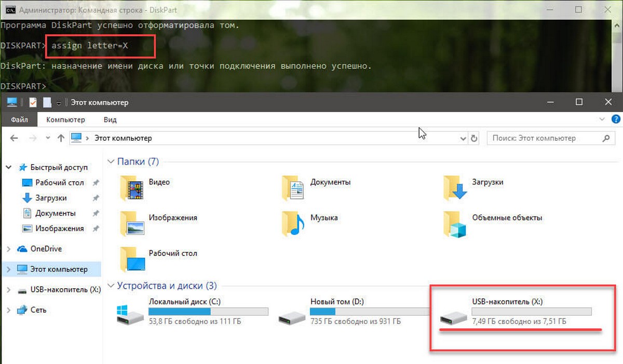Click the Properties quick access toolbar icon

tap(33, 102)
